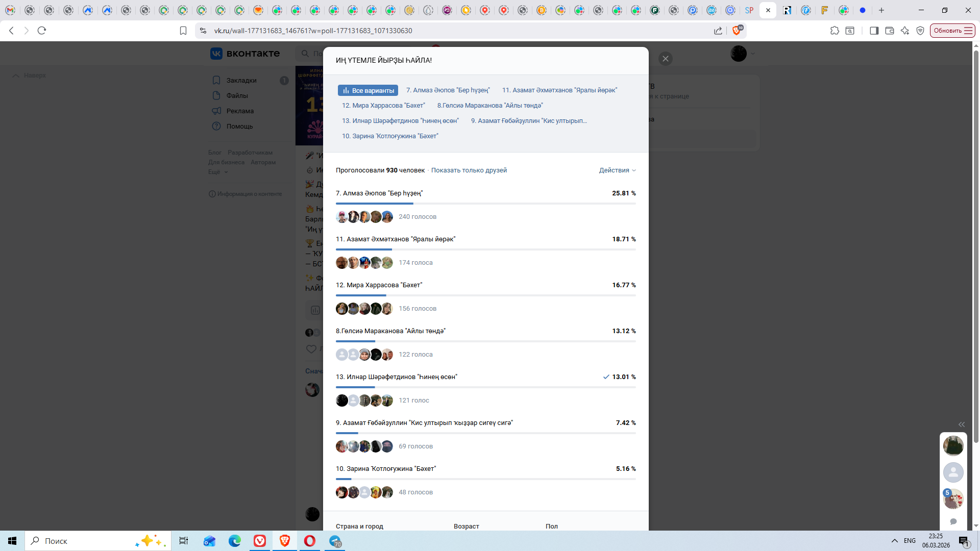
Task: Click the 240 голосов voters list
Action: coord(417,217)
